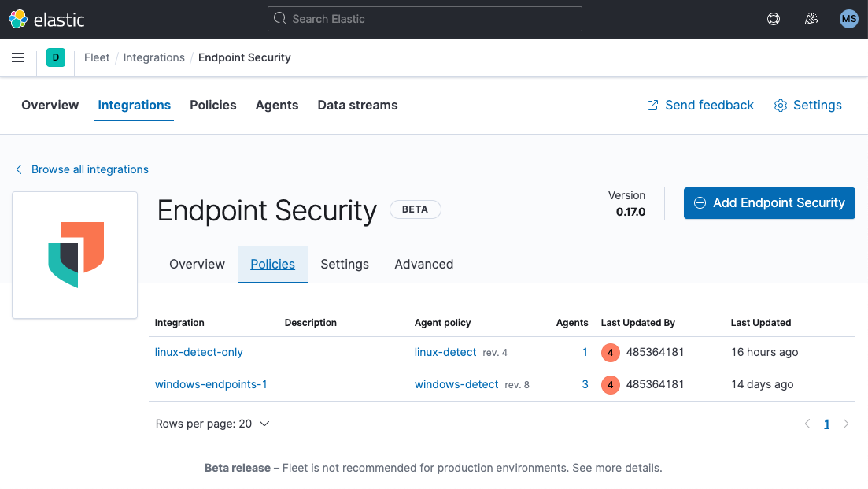Open the newsfeed celebration icon

811,19
